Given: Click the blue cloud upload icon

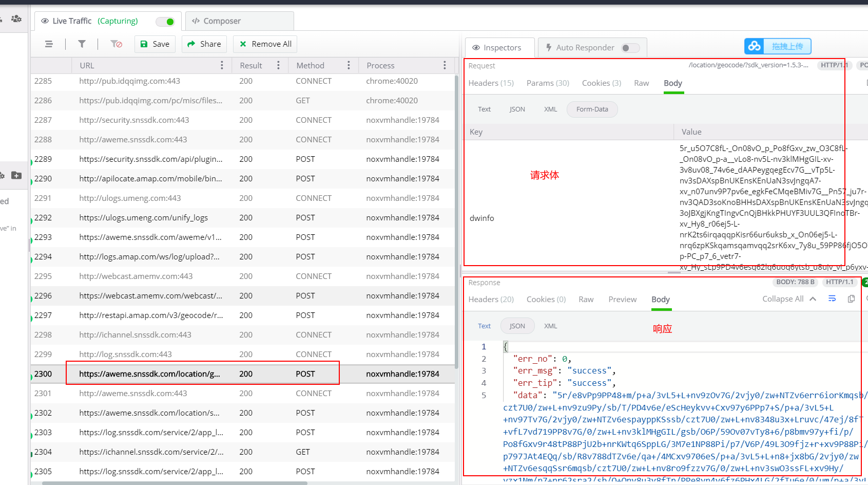Looking at the screenshot, I should [x=754, y=46].
